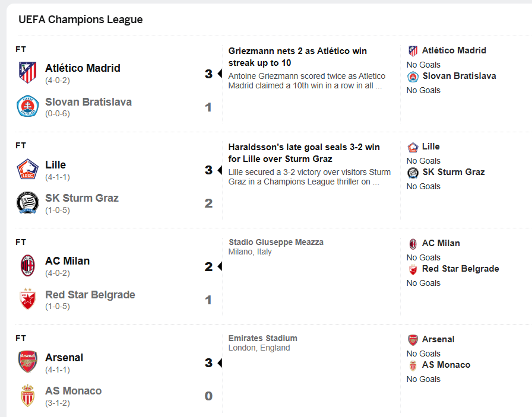This screenshot has width=532, height=417.
Task: Click the large Lille club logo
Action: click(27, 169)
